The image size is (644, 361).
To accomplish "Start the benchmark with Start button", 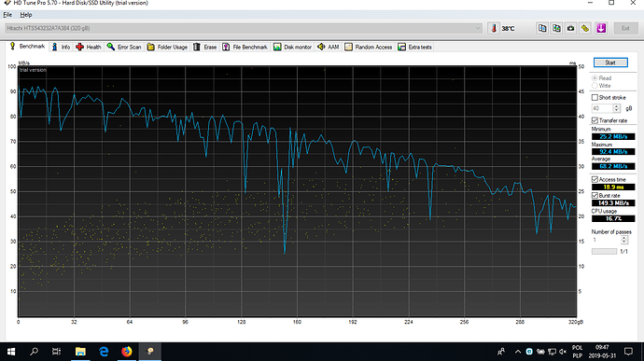I will 610,62.
